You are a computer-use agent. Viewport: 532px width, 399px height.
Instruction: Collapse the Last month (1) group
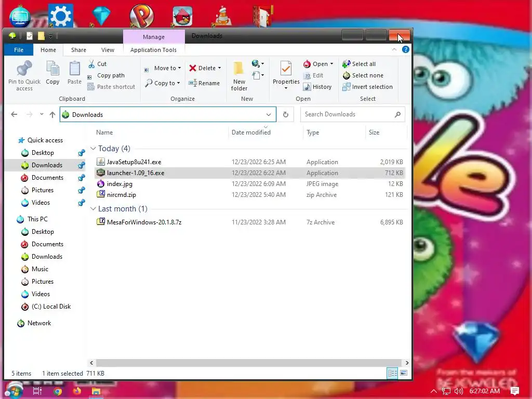[93, 209]
